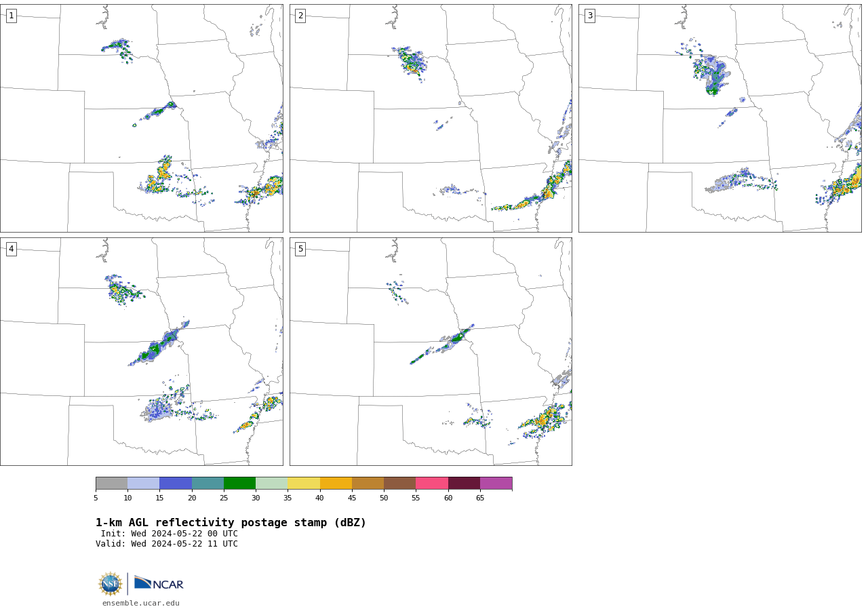868x611 pixels.
Task: Open ensemble member 1 reflectivity map
Action: (x=142, y=118)
